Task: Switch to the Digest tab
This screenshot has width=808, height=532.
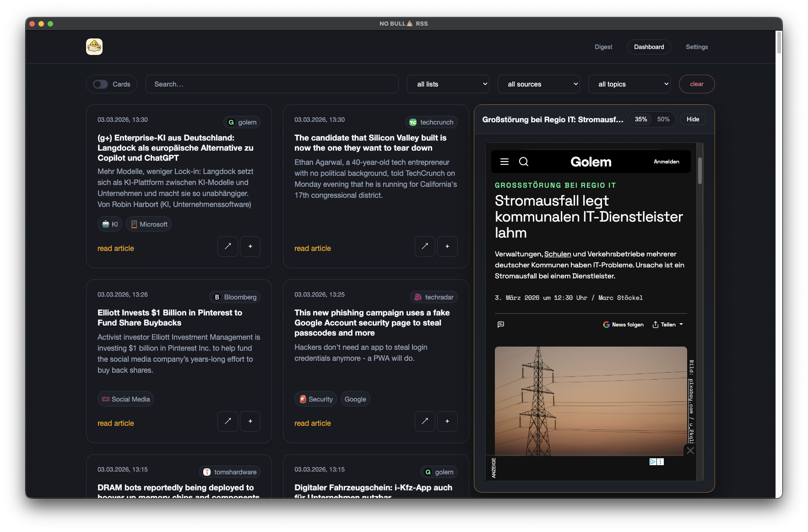Action: pyautogui.click(x=603, y=47)
